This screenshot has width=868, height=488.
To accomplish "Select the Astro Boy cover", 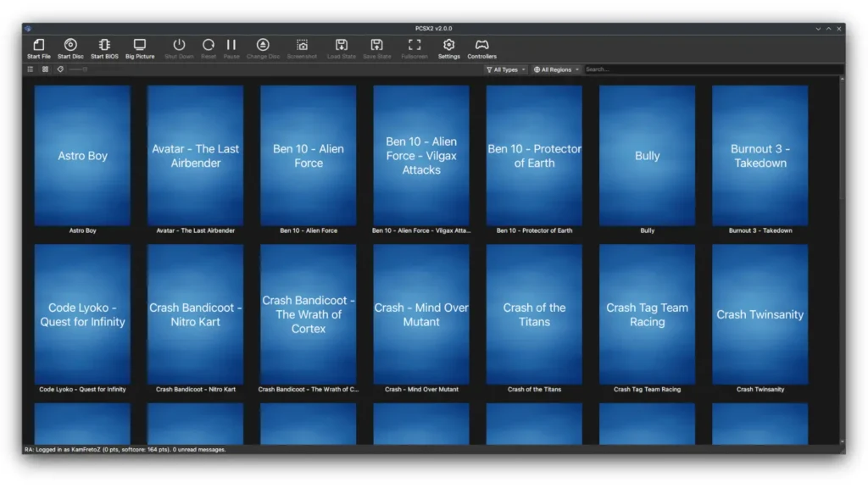I will pyautogui.click(x=82, y=156).
